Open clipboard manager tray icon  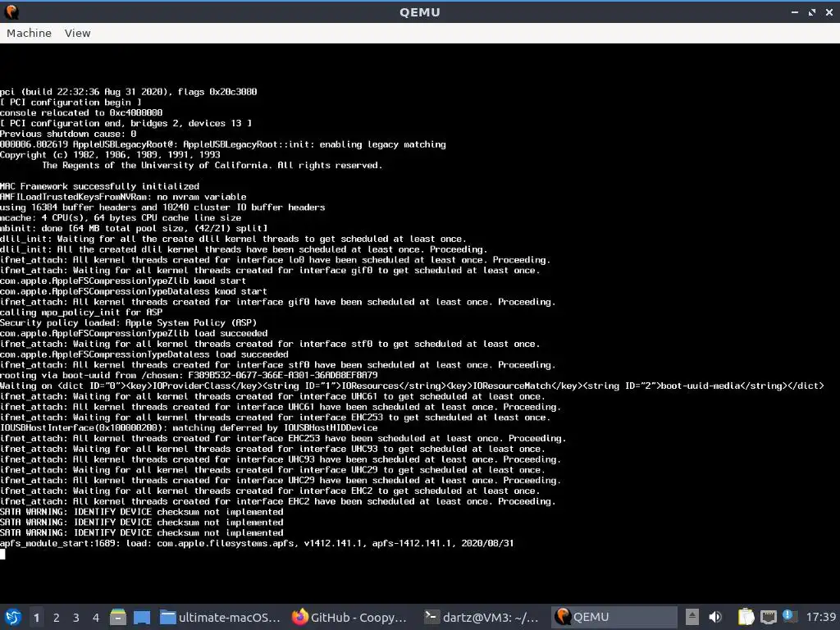coord(746,617)
